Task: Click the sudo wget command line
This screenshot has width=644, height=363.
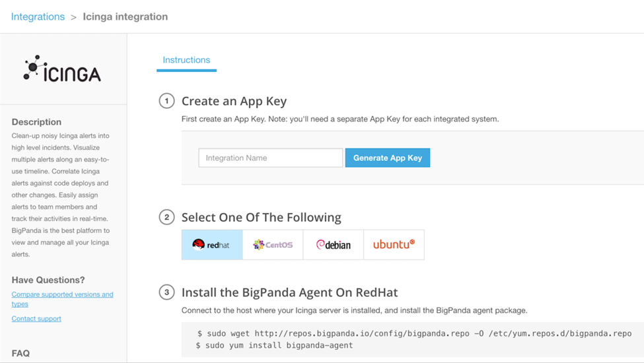Action: point(414,333)
